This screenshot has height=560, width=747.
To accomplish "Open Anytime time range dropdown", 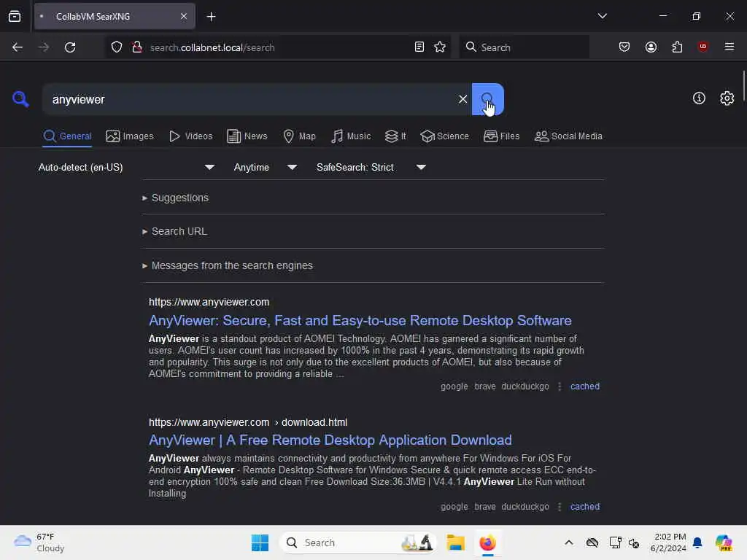I will tap(266, 167).
